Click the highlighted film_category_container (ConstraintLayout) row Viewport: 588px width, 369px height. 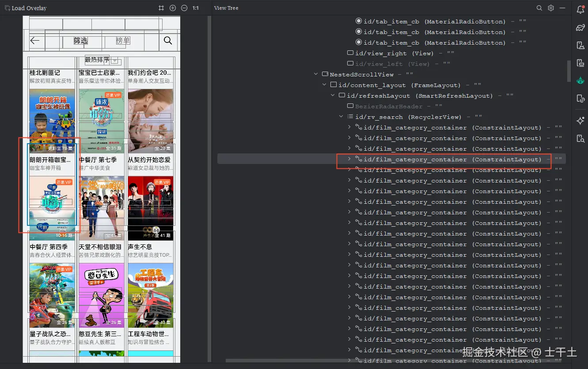click(391, 159)
